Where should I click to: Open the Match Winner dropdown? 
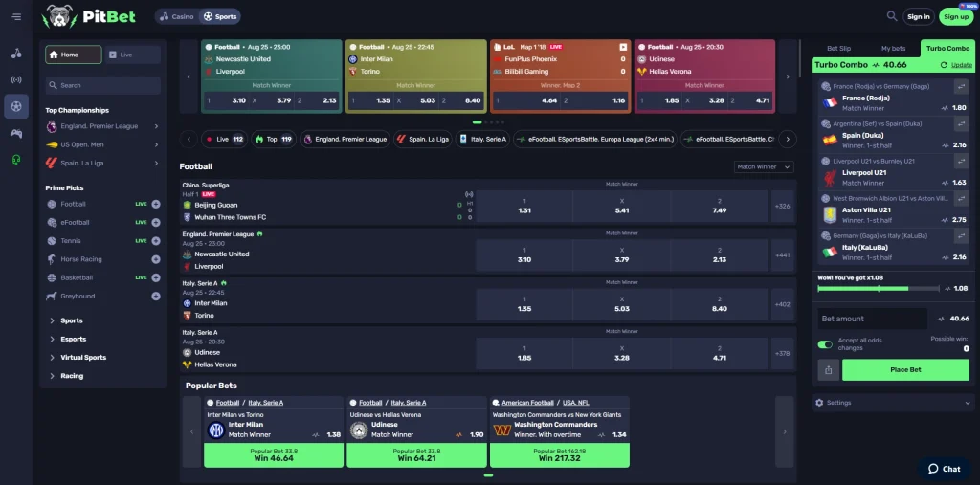tap(764, 166)
